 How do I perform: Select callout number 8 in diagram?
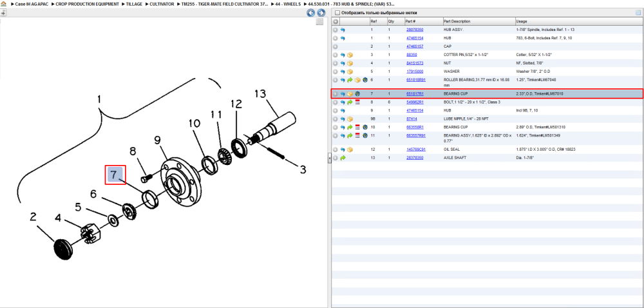(133, 152)
